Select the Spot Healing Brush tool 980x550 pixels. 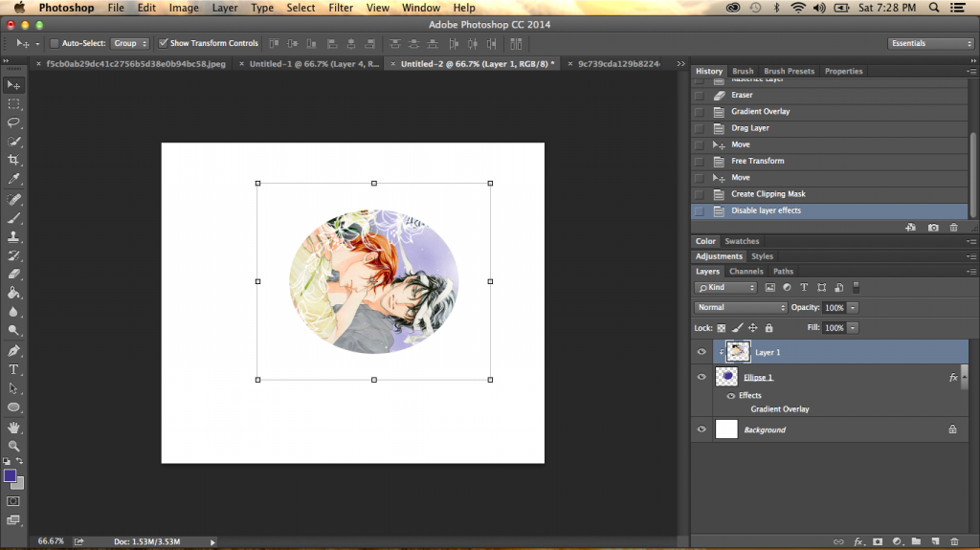tap(13, 199)
